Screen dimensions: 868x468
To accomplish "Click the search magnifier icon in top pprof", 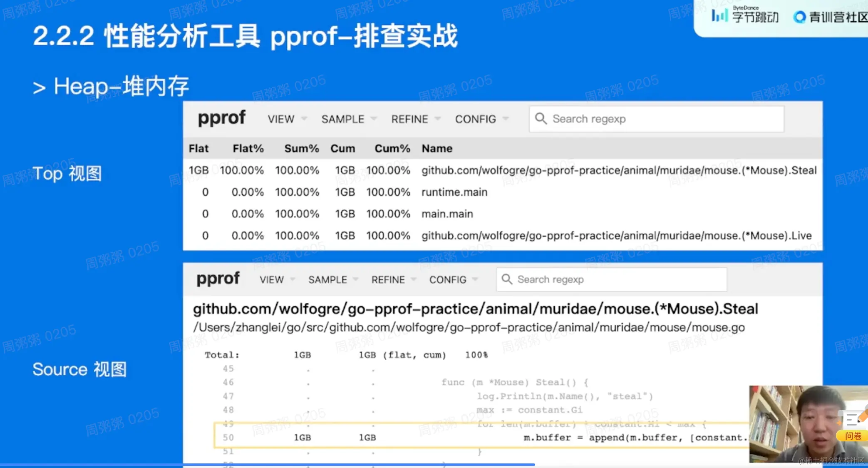I will (541, 119).
